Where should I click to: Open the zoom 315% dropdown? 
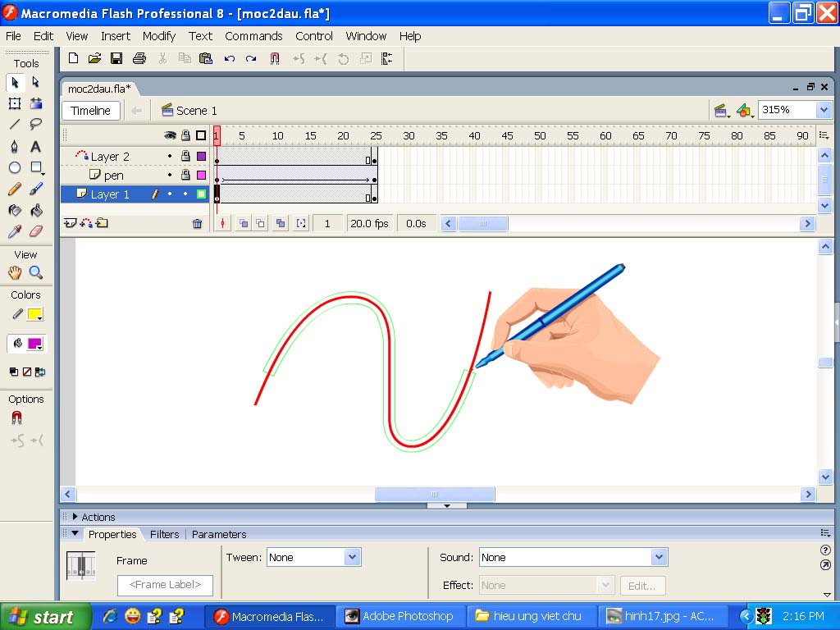click(824, 111)
